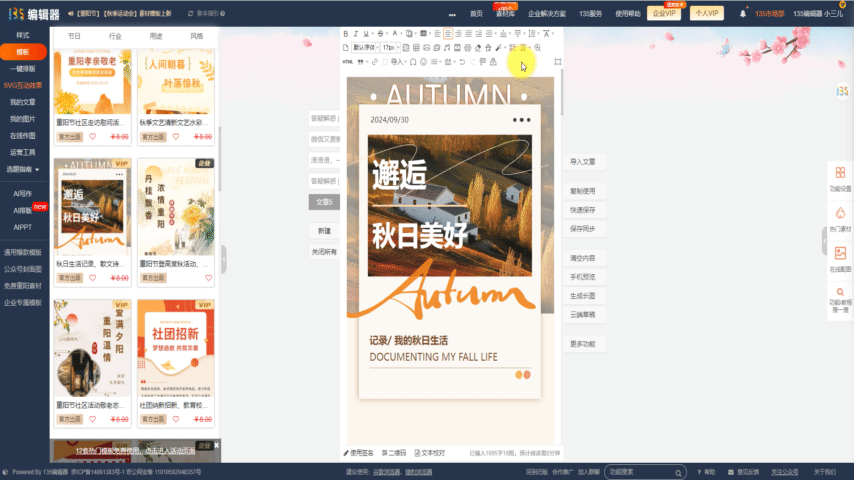The width and height of the screenshot is (854, 480).
Task: Click 清空内容 button
Action: point(583,258)
